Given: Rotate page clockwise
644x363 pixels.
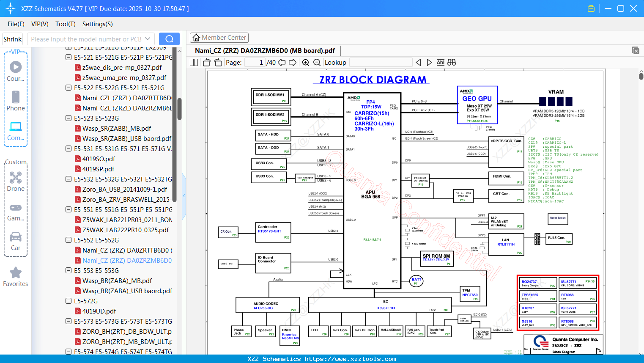Looking at the screenshot, I should pyautogui.click(x=218, y=63).
